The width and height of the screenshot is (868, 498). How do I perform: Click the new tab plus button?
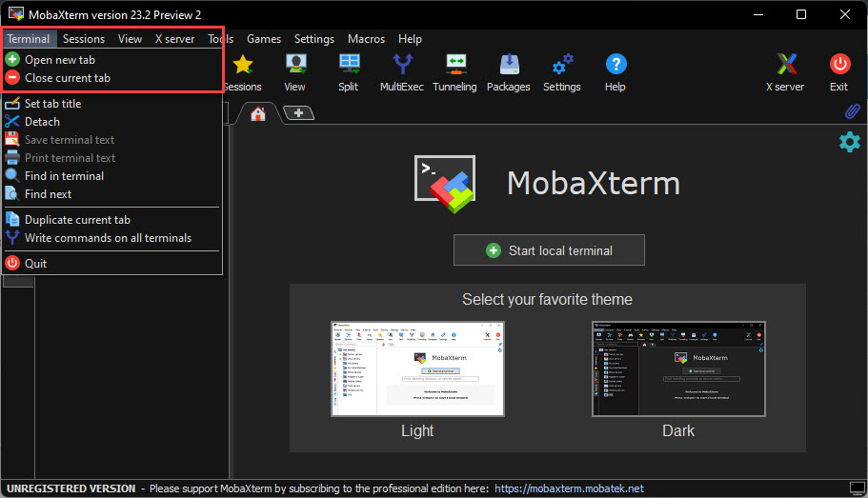point(298,113)
